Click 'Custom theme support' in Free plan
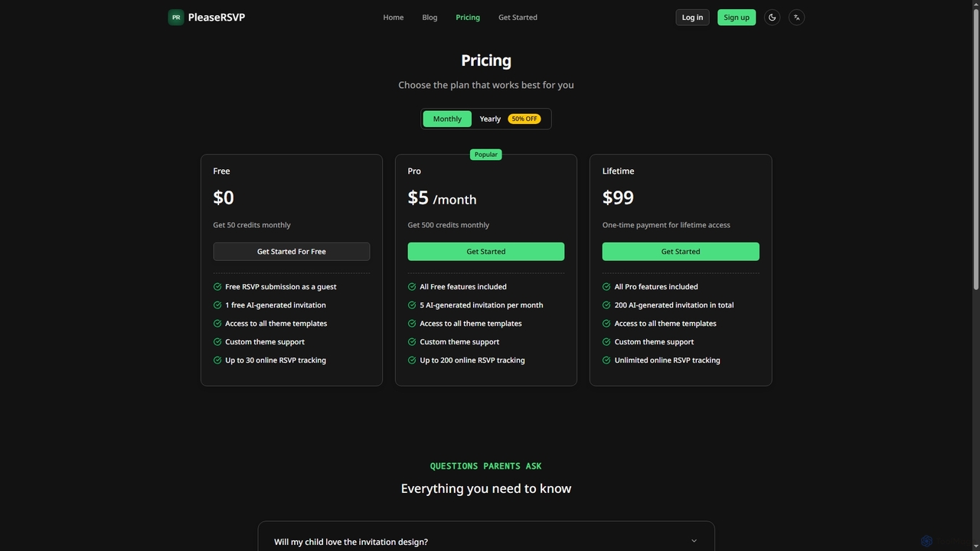 (x=265, y=341)
